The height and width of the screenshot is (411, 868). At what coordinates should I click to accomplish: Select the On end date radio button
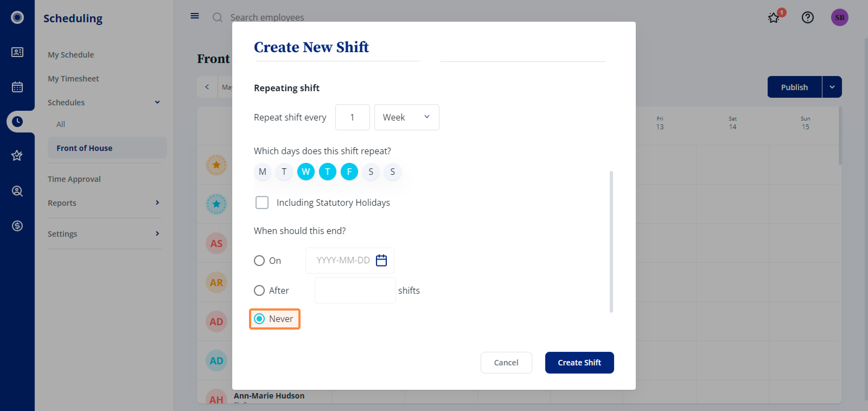click(x=259, y=260)
